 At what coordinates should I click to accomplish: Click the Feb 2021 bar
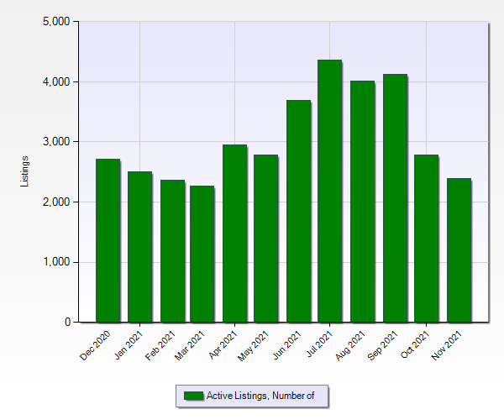(x=172, y=251)
